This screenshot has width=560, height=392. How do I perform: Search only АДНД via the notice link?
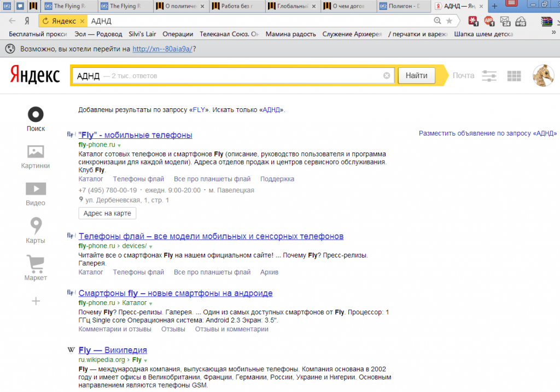[271, 110]
